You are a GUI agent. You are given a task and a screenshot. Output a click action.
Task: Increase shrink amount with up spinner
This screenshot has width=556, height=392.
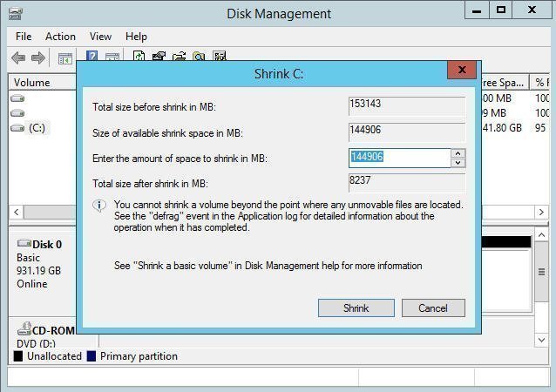[x=458, y=153]
